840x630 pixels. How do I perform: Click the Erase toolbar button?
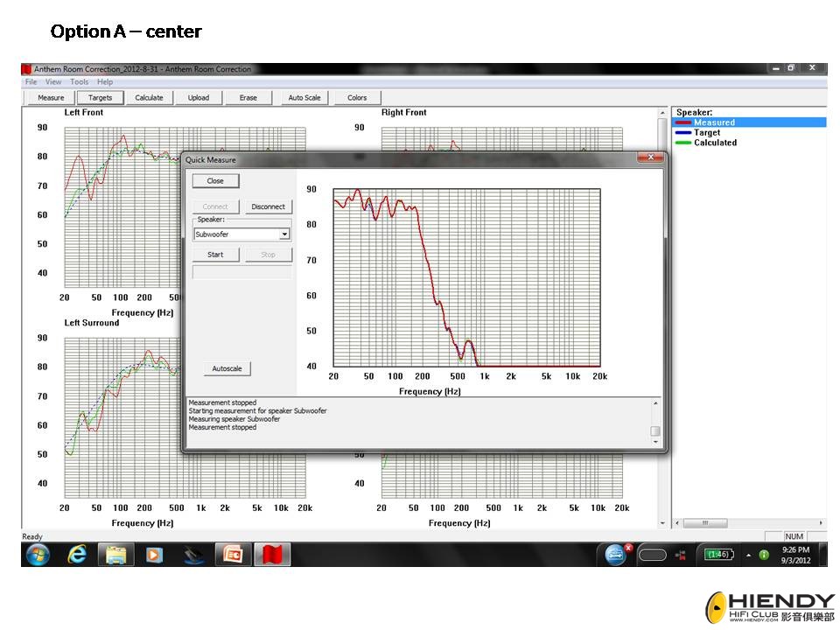click(x=248, y=97)
